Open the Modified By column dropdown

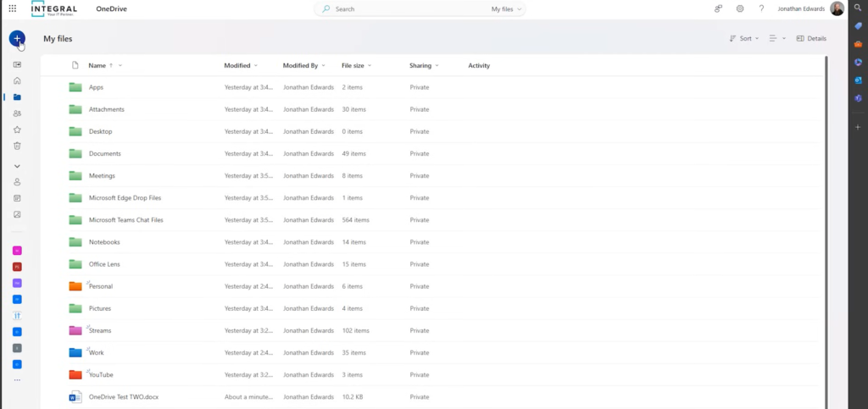tap(323, 66)
